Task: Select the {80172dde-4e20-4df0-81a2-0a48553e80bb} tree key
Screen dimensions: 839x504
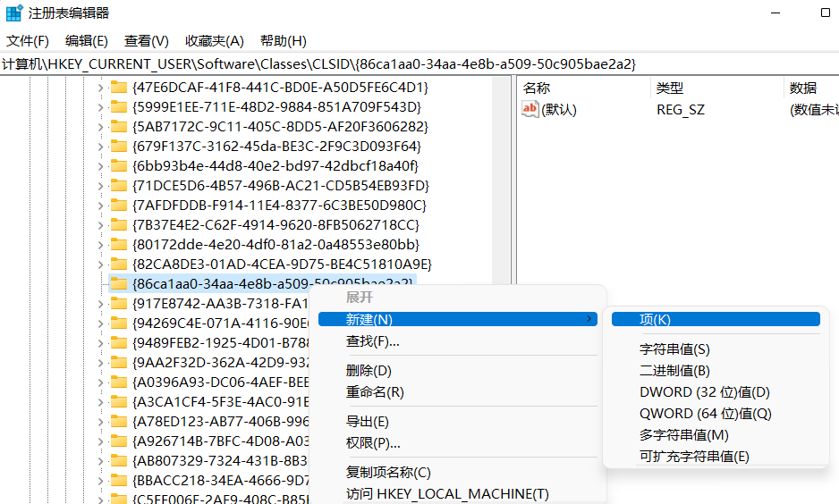Action: pyautogui.click(x=275, y=244)
